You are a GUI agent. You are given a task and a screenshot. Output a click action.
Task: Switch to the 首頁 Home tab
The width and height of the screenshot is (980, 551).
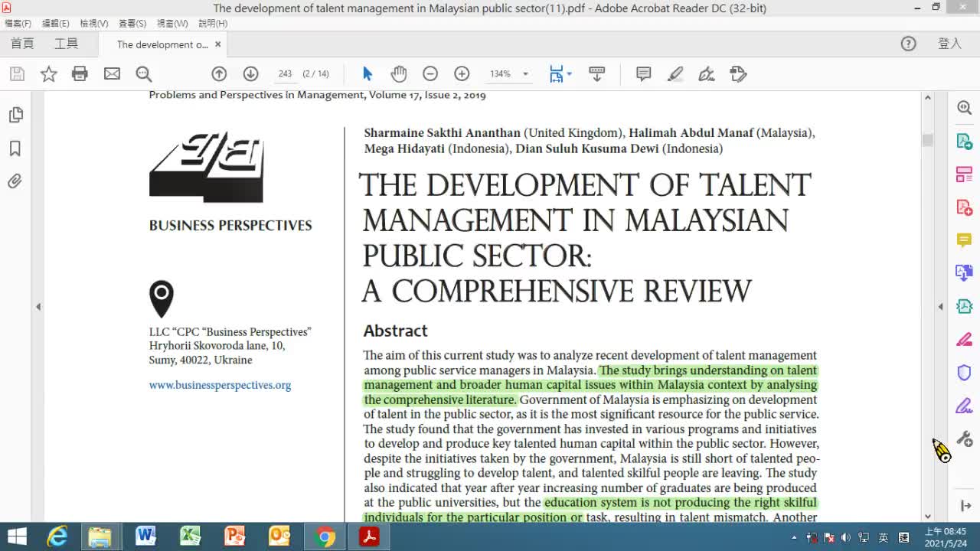(22, 44)
